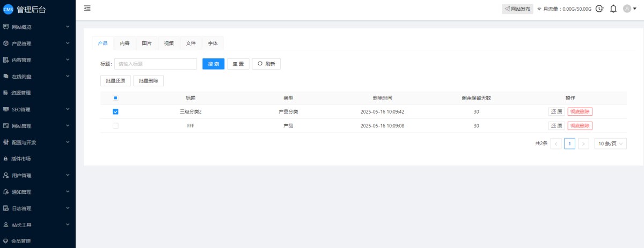
Task: Click 批量还原 batch restore button
Action: (x=115, y=81)
